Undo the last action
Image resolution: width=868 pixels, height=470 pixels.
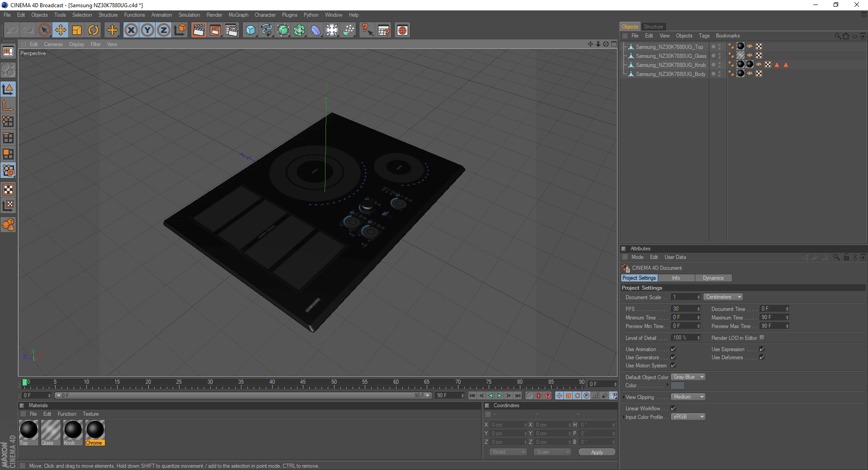[11, 30]
